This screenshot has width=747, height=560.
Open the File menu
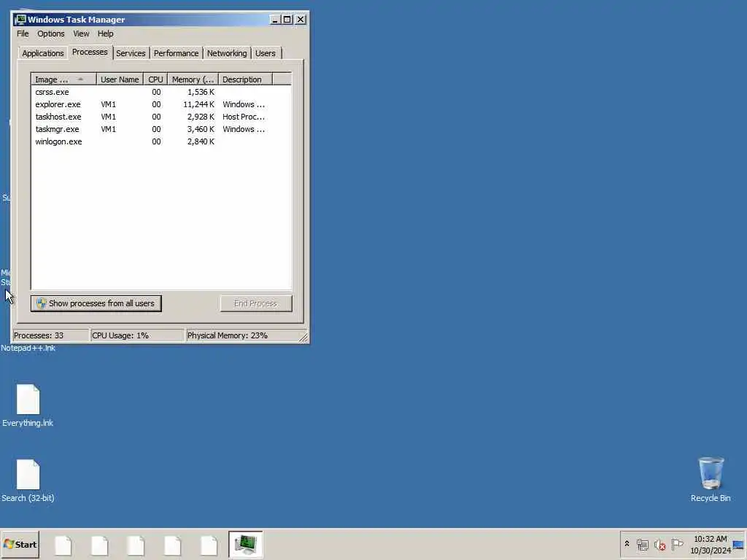pyautogui.click(x=23, y=34)
